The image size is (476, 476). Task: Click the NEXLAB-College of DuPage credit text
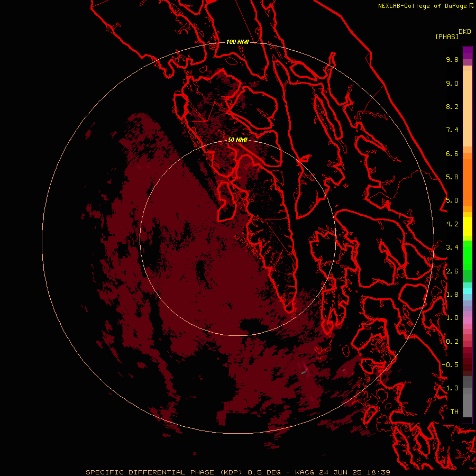point(426,6)
